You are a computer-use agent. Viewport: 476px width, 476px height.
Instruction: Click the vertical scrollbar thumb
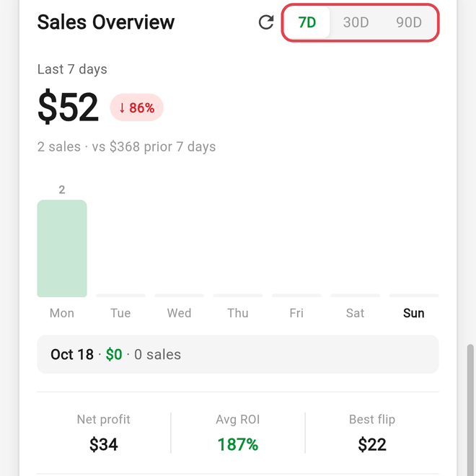470,410
